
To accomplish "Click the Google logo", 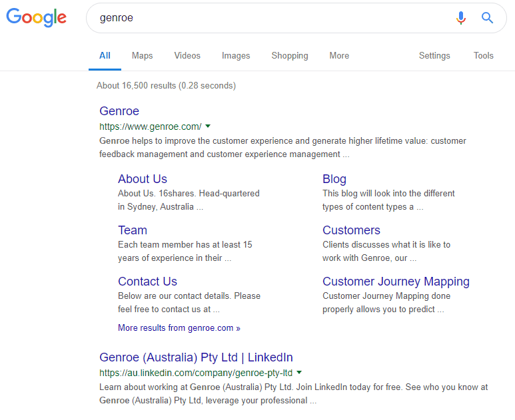I will [36, 18].
